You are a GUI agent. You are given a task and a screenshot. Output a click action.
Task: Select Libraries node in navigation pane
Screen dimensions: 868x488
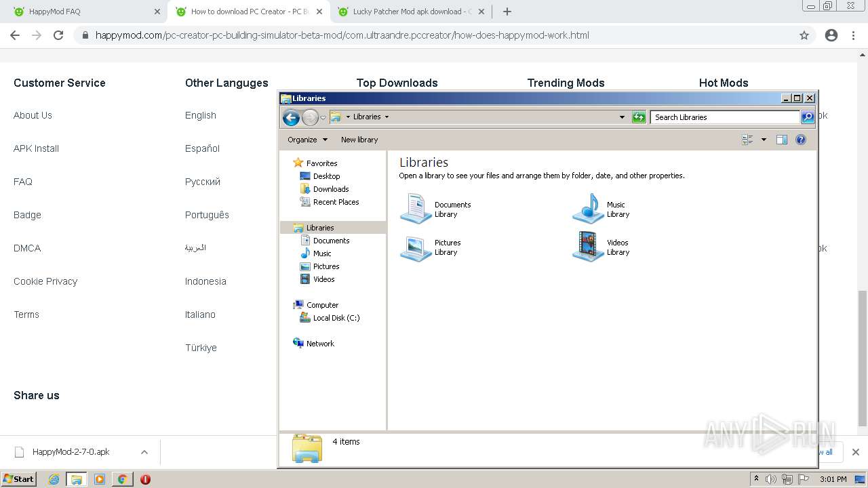(333, 228)
